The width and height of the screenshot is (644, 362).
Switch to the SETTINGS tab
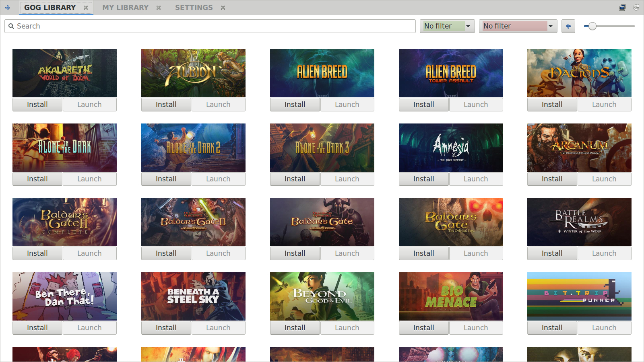coord(194,8)
